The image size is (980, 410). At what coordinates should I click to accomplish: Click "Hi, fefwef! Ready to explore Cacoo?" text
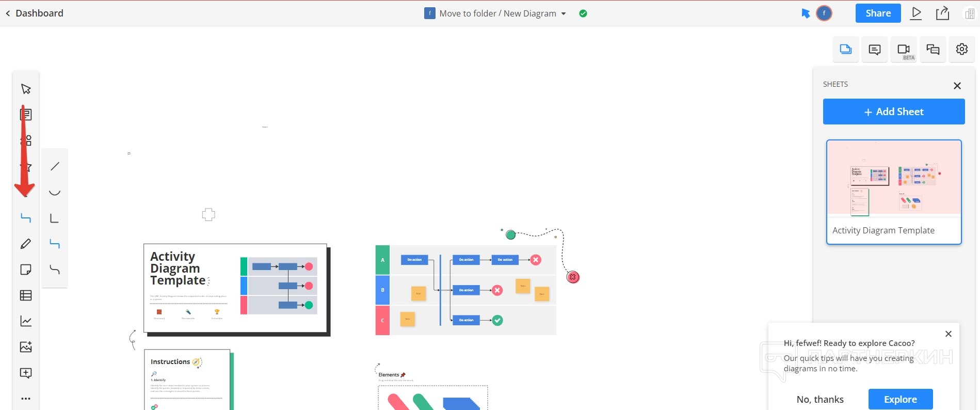[849, 343]
